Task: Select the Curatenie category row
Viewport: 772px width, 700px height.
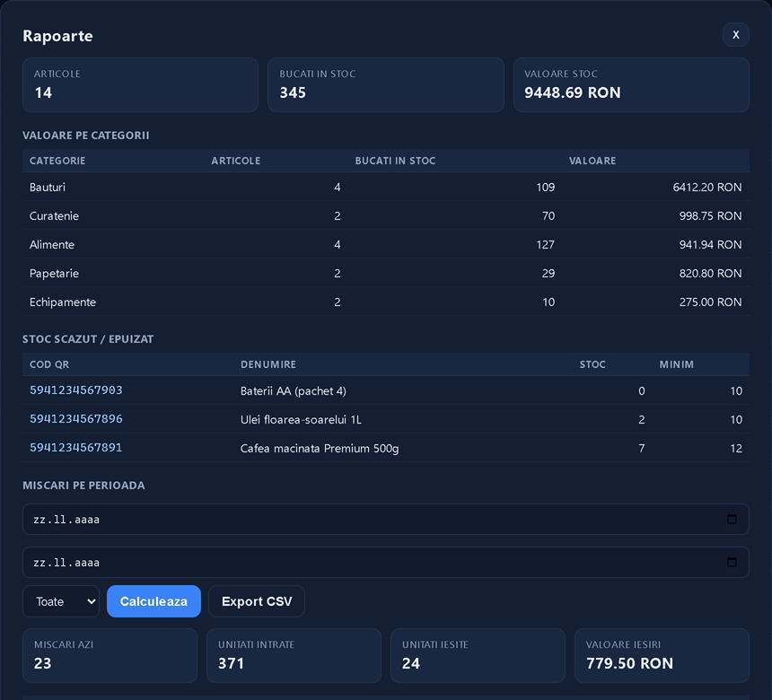Action: coord(386,215)
